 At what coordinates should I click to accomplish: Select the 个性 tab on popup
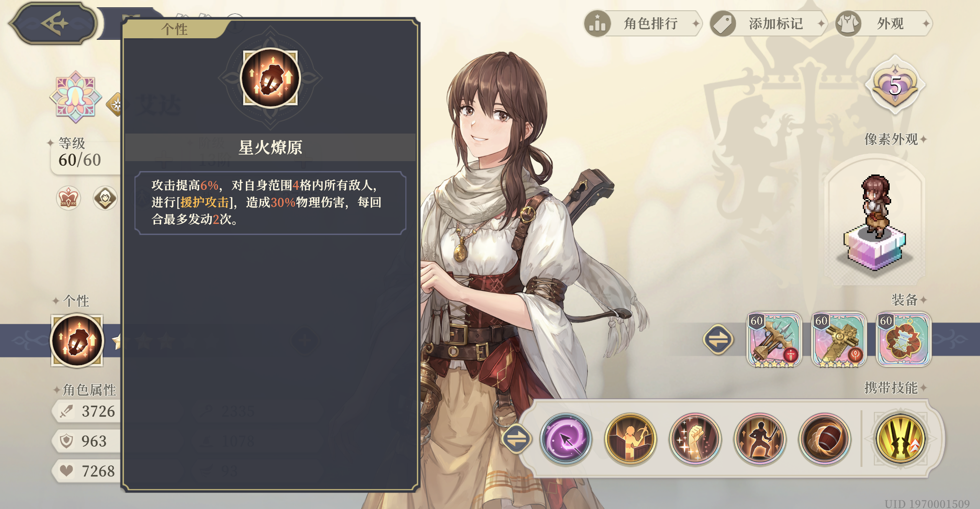pos(175,29)
